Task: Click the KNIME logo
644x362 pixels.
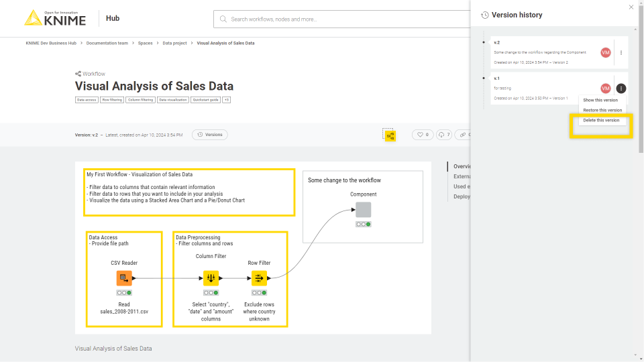Action: click(55, 19)
